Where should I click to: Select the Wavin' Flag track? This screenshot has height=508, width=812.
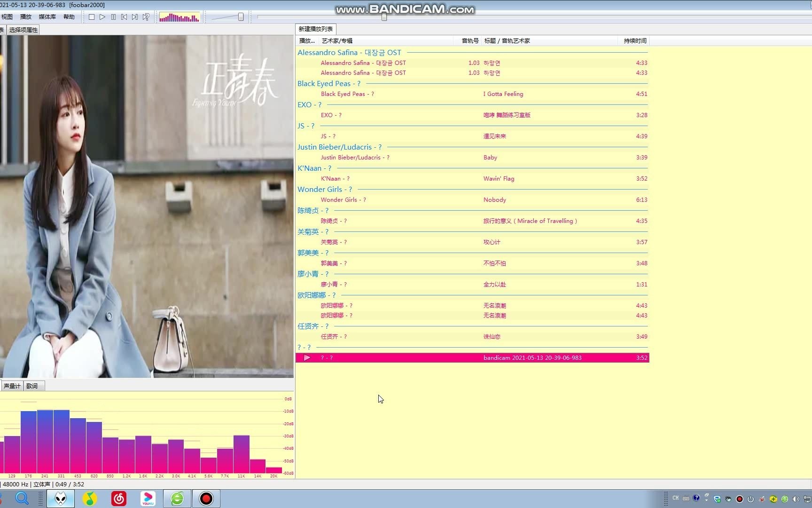click(x=472, y=179)
